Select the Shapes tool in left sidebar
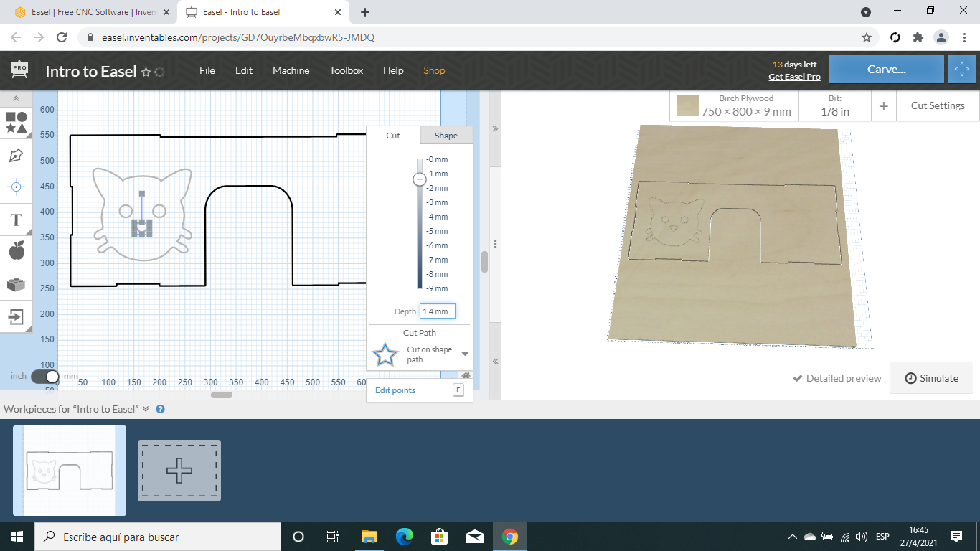This screenshot has height=551, width=980. click(16, 123)
